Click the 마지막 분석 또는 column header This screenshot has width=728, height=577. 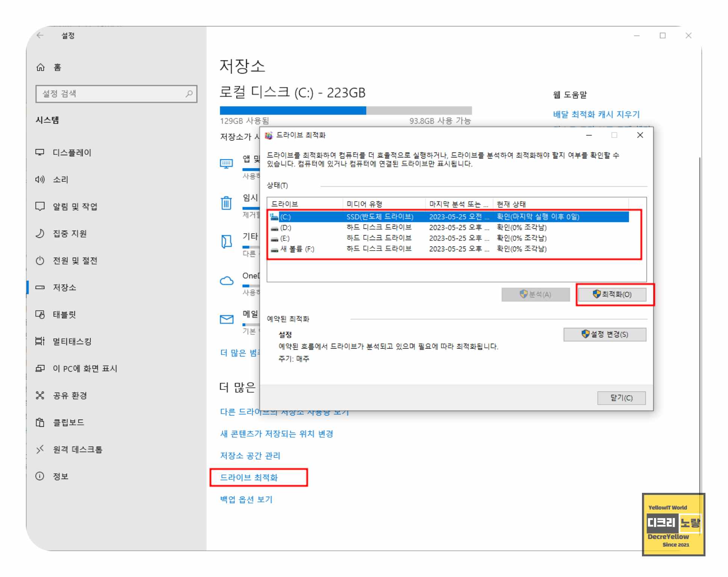point(459,204)
